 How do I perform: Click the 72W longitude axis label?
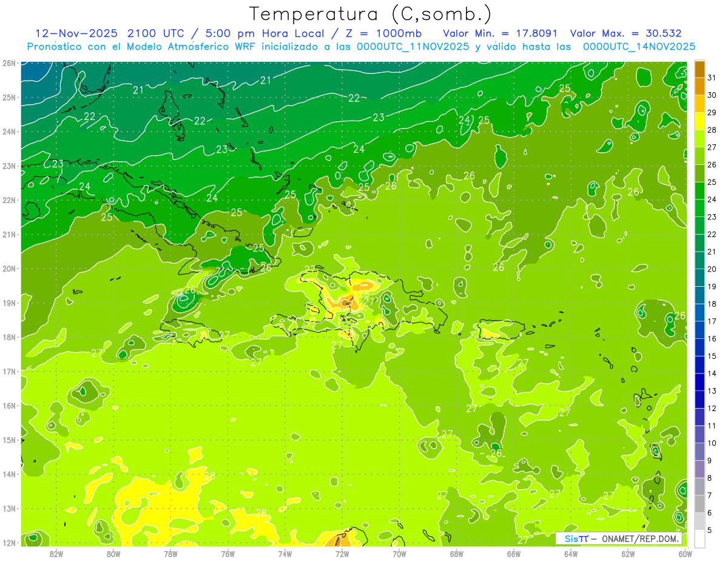(342, 553)
